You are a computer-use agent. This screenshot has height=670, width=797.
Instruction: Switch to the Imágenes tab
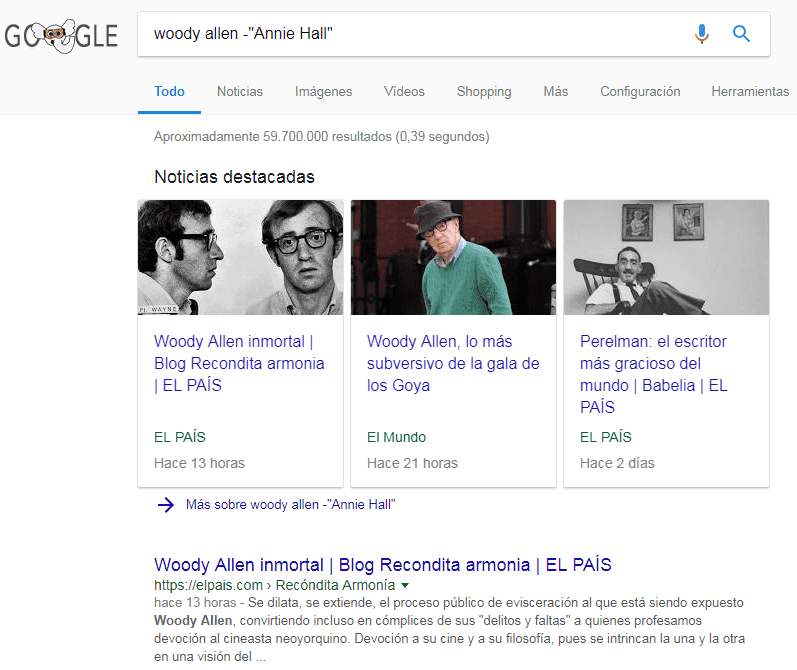click(x=323, y=92)
